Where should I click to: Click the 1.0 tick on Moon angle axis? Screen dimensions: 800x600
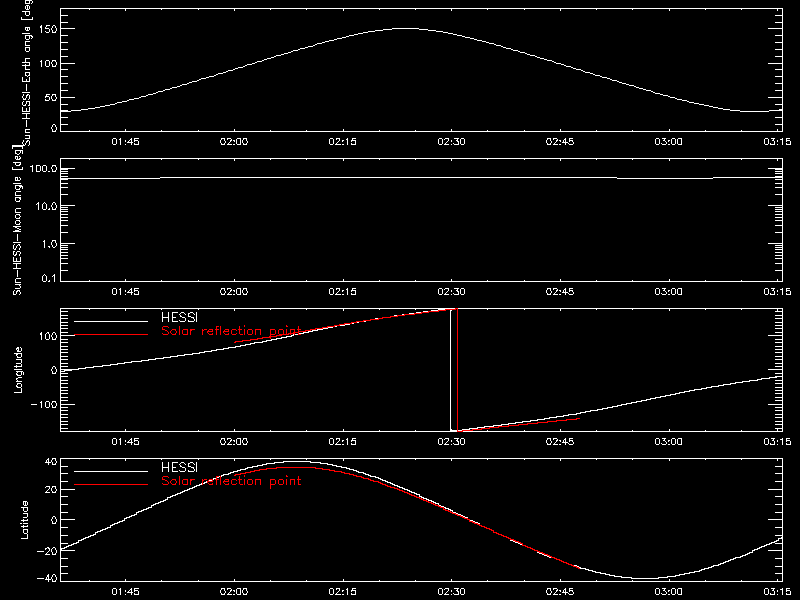click(x=49, y=244)
